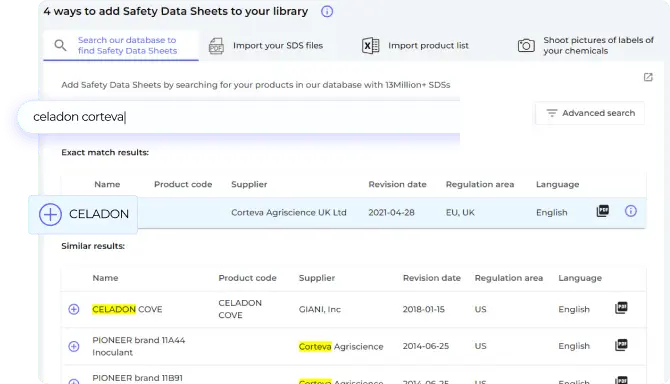Add PIONEER brand 11A44 Inoculant with plus icon
The image size is (670, 384).
[x=73, y=346]
